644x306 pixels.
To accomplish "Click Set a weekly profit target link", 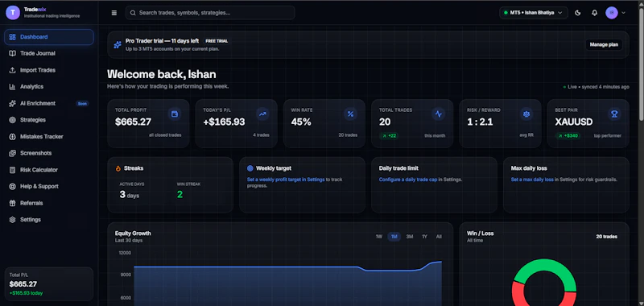I will (x=286, y=180).
